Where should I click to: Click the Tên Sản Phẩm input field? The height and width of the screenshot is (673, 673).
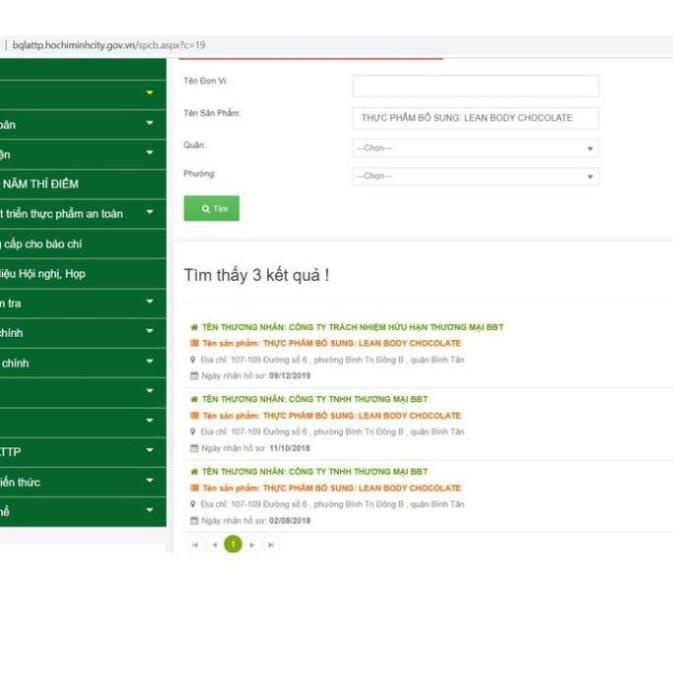tap(475, 118)
